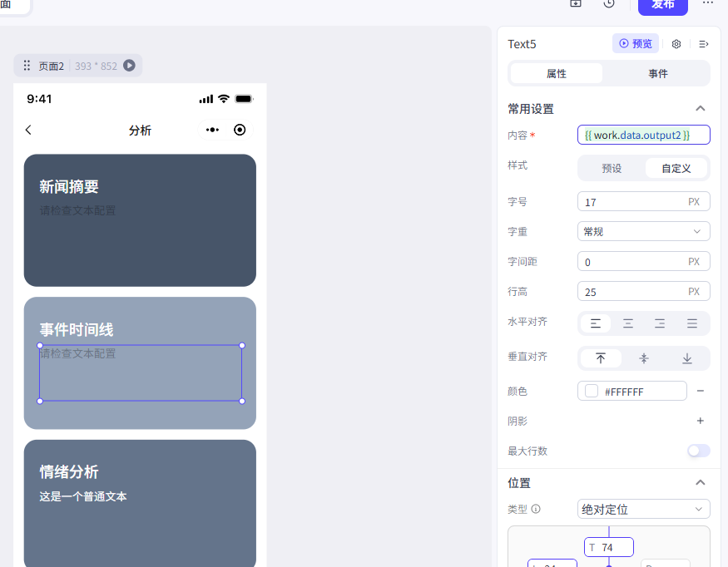Screen dimensions: 728x567
Task: Click the 预览 preview button
Action: 636,44
